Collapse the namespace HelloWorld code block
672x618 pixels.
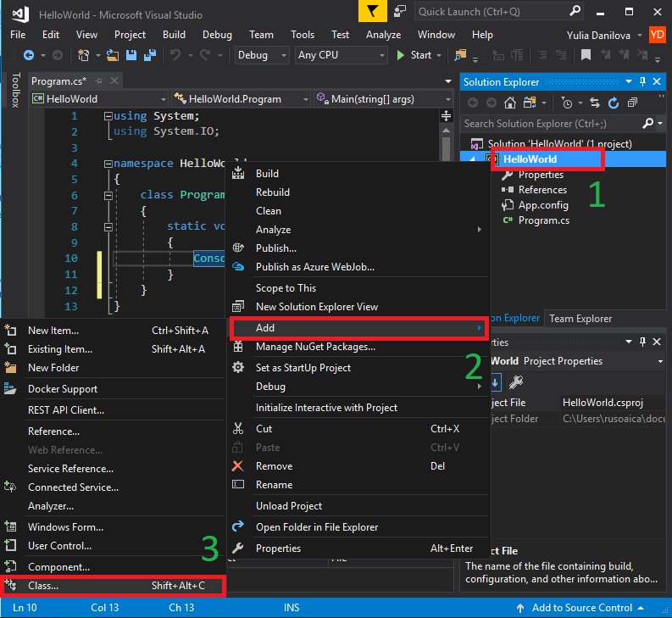pyautogui.click(x=108, y=164)
